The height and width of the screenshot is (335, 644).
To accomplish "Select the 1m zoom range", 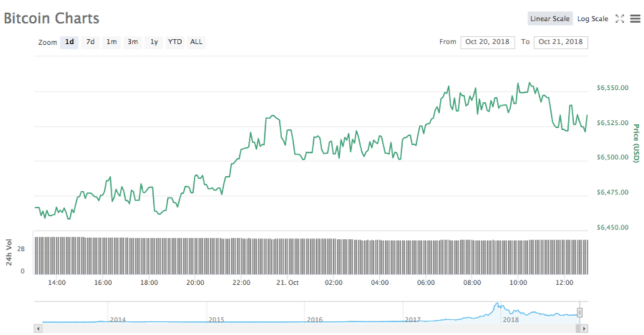I will pyautogui.click(x=111, y=42).
